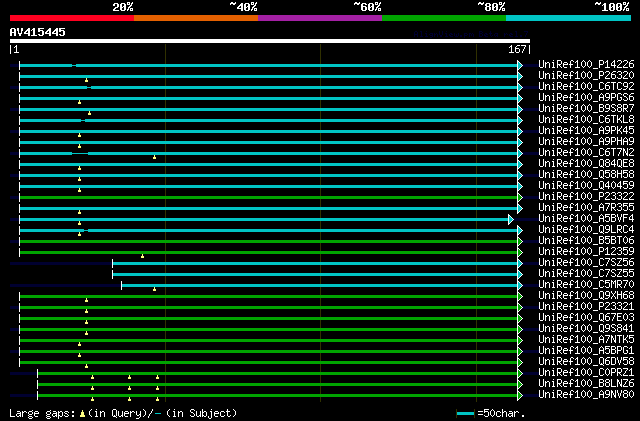Click the shortened cyan bar for C7SZ56

pyautogui.click(x=315, y=264)
